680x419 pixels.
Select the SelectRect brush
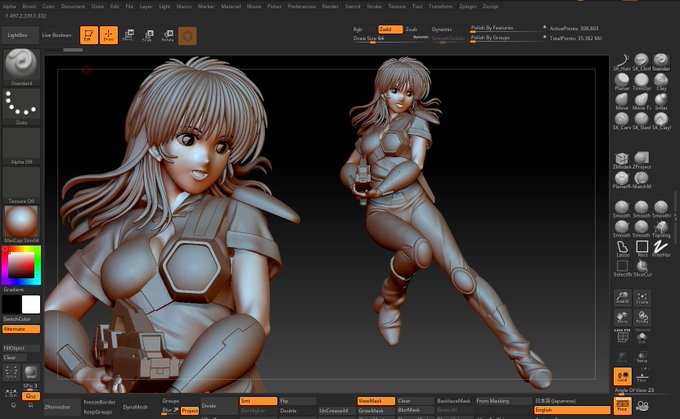click(x=622, y=268)
